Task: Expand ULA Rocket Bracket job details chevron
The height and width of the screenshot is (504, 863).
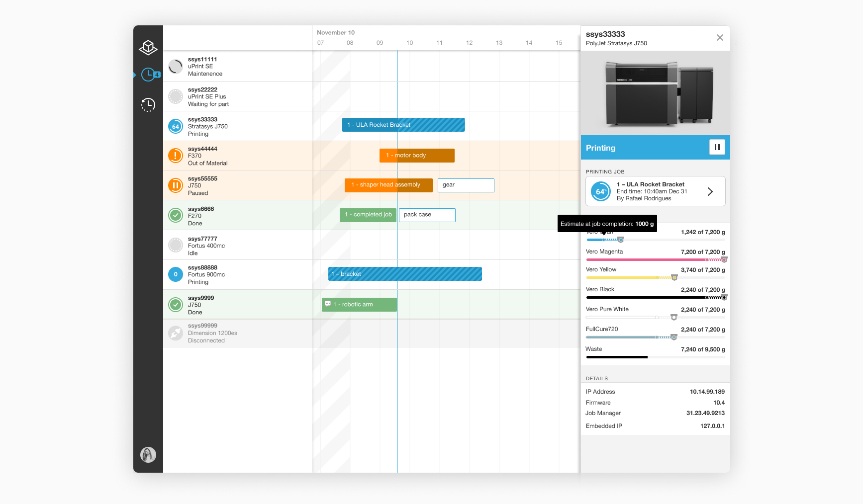Action: [710, 191]
